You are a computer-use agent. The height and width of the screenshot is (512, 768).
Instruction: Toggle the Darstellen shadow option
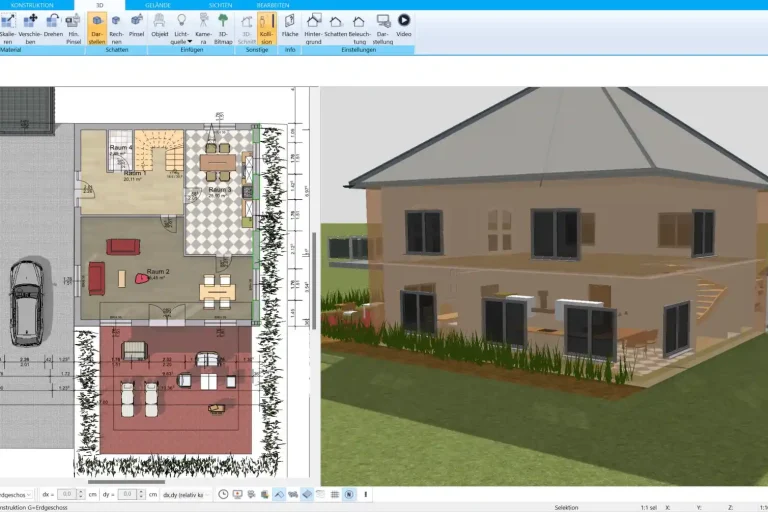pyautogui.click(x=97, y=29)
